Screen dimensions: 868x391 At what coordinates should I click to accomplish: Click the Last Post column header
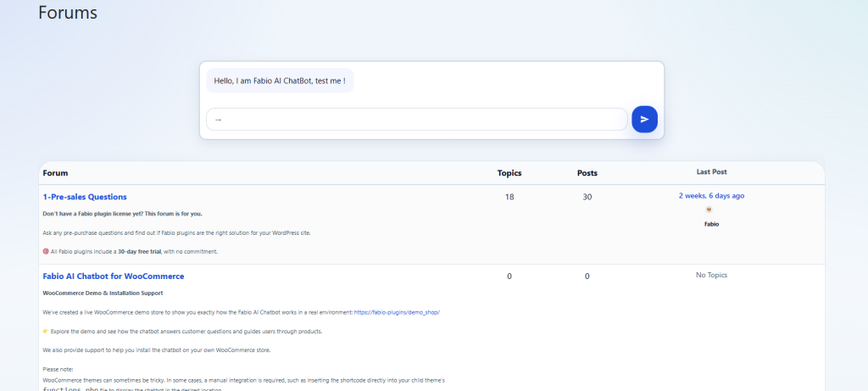click(711, 171)
